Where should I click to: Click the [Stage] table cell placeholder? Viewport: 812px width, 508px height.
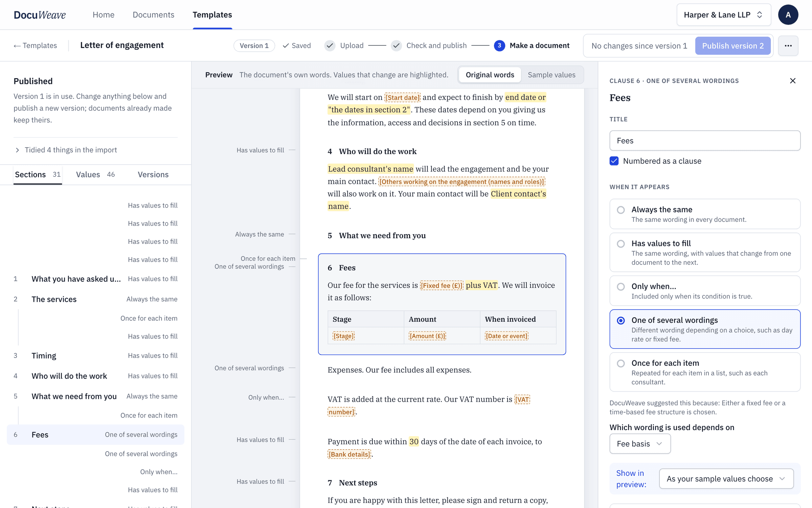tap(343, 336)
